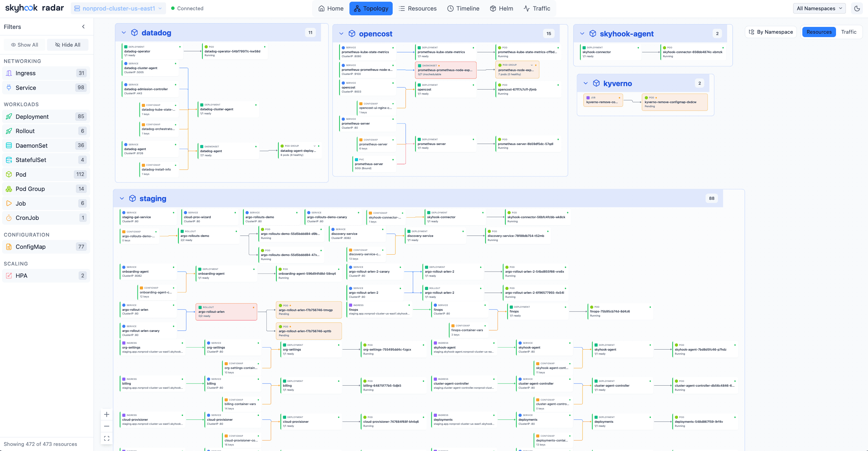Click the Show All filters button
Image resolution: width=868 pixels, height=451 pixels.
[x=24, y=45]
